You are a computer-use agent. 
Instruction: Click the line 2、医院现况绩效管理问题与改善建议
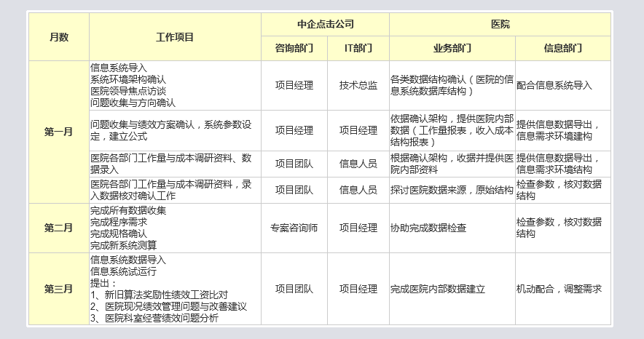click(x=169, y=306)
